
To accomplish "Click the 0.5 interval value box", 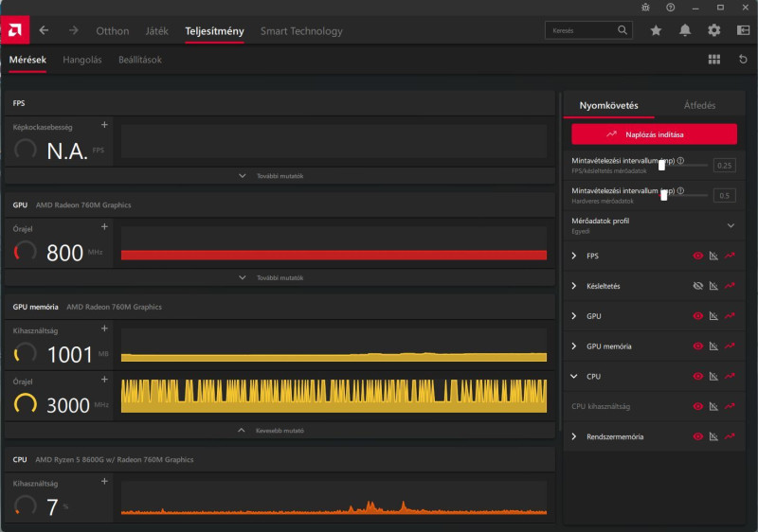I will (724, 196).
